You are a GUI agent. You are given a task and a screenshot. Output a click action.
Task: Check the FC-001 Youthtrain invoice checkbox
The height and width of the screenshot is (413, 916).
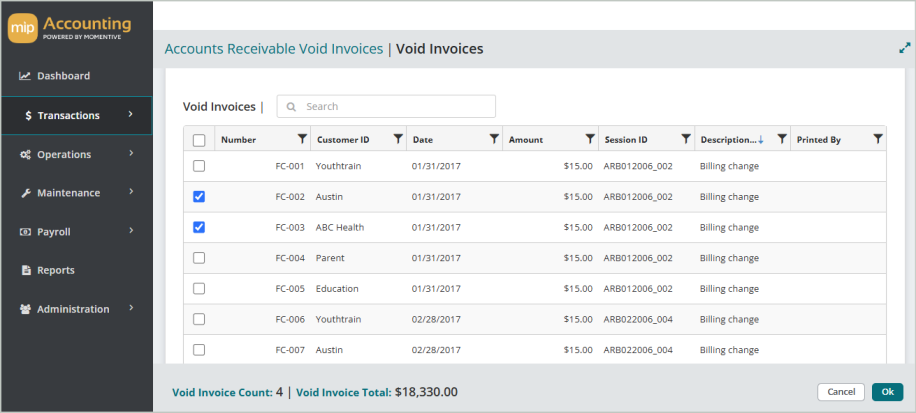pyautogui.click(x=199, y=166)
